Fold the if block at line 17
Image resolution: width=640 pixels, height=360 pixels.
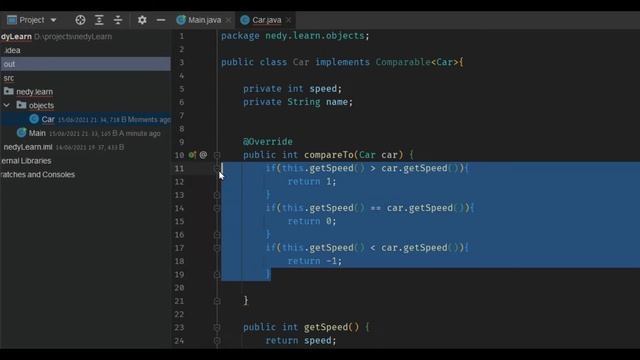(x=217, y=248)
